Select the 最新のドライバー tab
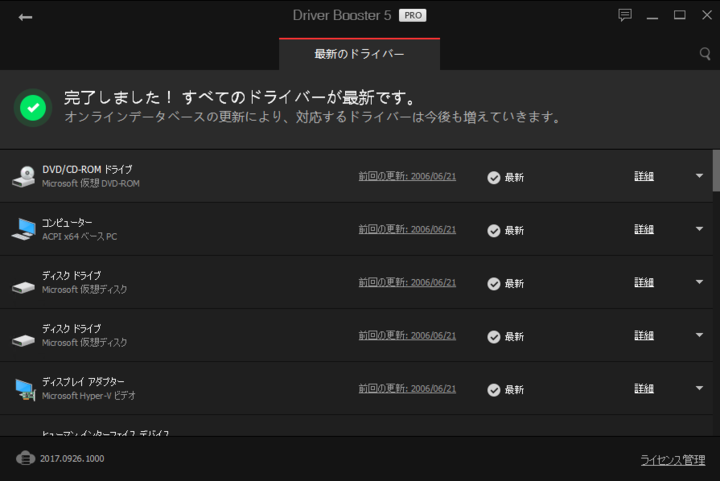Viewport: 720px width, 481px height. point(359,54)
